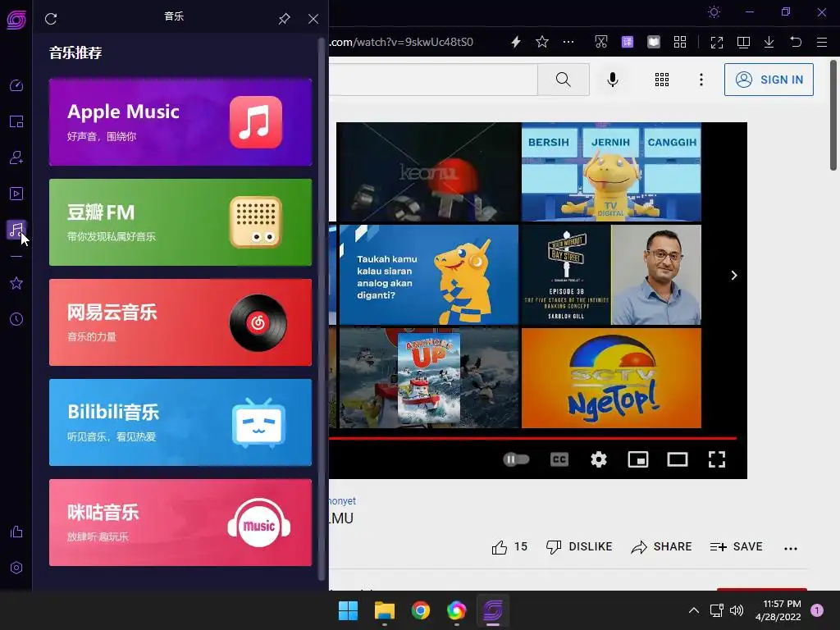840x630 pixels.
Task: Show next suggested videos arrow
Action: (734, 275)
